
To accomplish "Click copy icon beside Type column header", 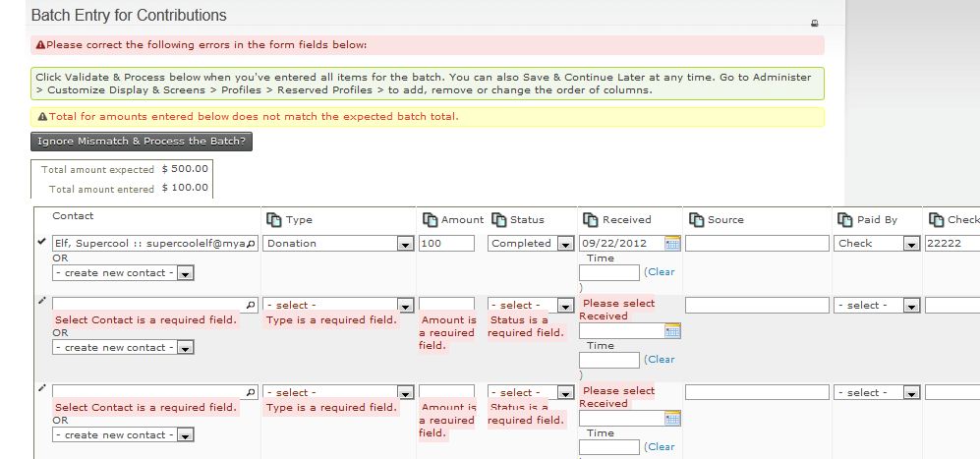I will pyautogui.click(x=274, y=220).
